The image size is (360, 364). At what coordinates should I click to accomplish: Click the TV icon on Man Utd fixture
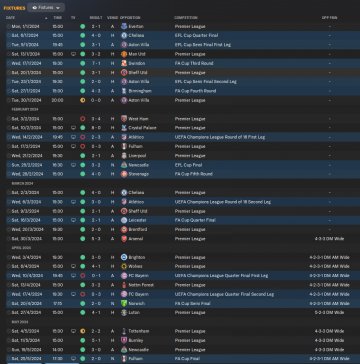point(73,54)
